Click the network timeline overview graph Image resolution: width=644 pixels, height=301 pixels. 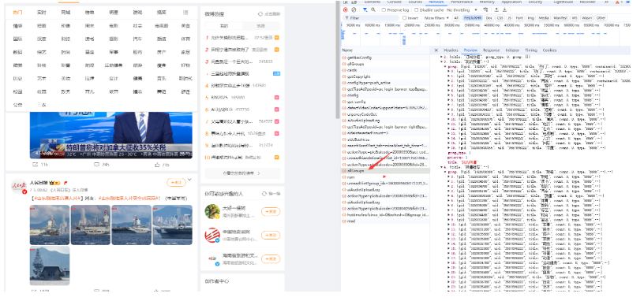tap(485, 35)
